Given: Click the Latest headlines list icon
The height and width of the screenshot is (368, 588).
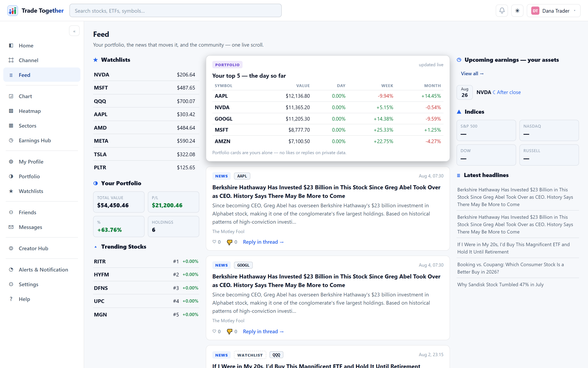Looking at the screenshot, I should click(459, 175).
